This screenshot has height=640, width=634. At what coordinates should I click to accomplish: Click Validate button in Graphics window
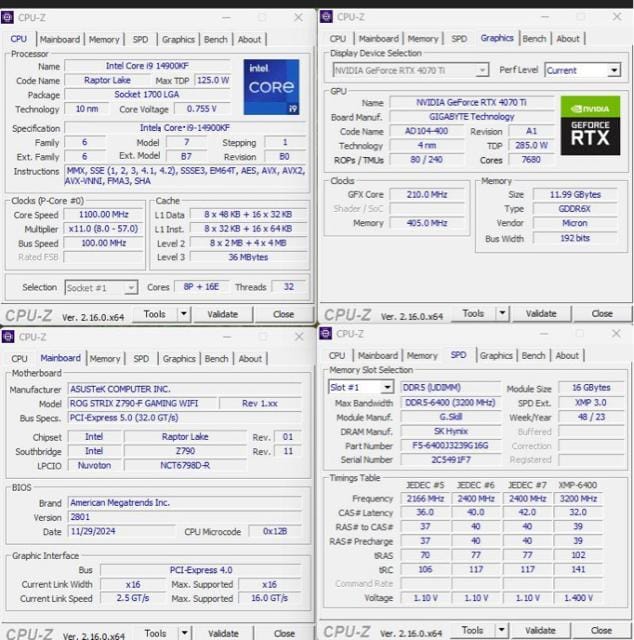[541, 313]
